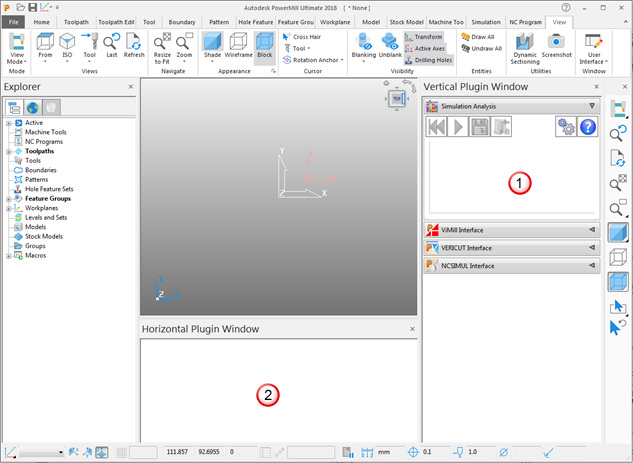633x463 pixels.
Task: Refresh the graphics view
Action: pyautogui.click(x=134, y=46)
